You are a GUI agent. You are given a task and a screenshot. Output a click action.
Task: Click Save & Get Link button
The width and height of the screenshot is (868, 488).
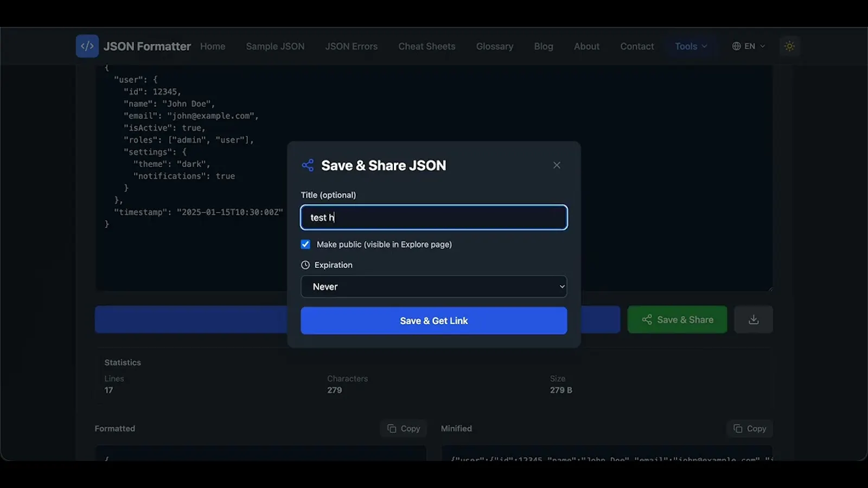(434, 320)
